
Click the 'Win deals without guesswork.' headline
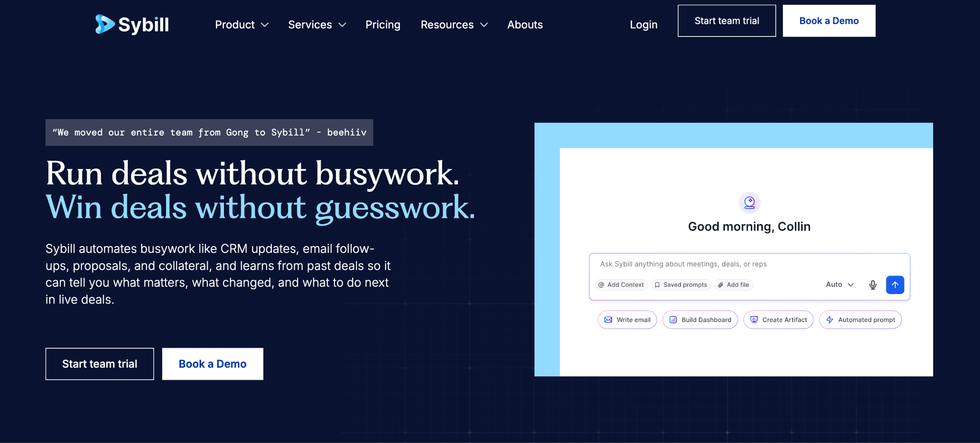[x=260, y=208]
